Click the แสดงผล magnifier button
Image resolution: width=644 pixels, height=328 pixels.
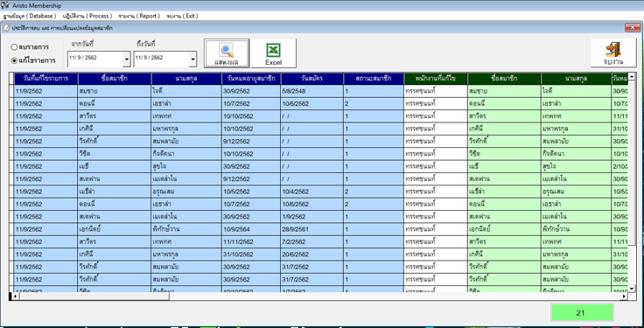(x=227, y=53)
